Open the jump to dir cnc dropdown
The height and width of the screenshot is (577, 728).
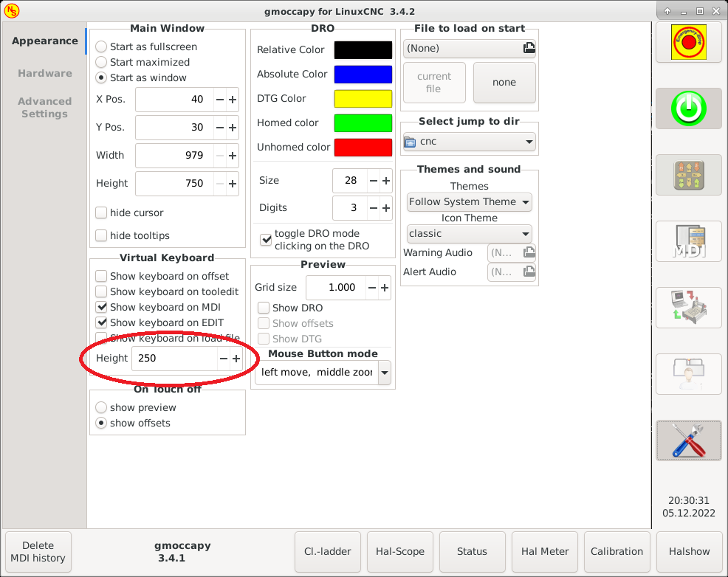470,142
